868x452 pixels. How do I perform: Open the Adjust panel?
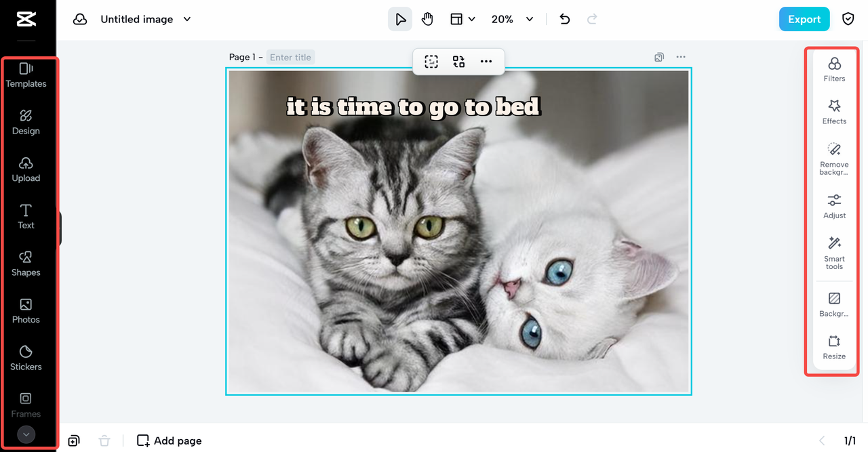pos(834,206)
